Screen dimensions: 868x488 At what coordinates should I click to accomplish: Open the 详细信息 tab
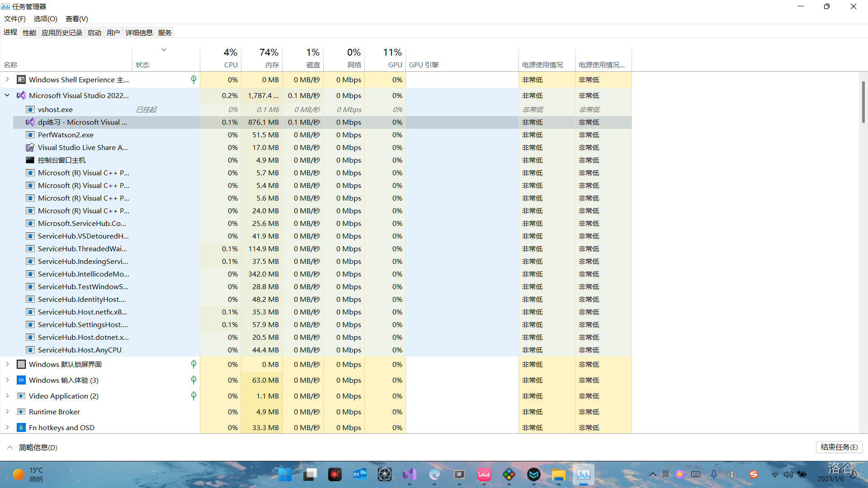(139, 33)
